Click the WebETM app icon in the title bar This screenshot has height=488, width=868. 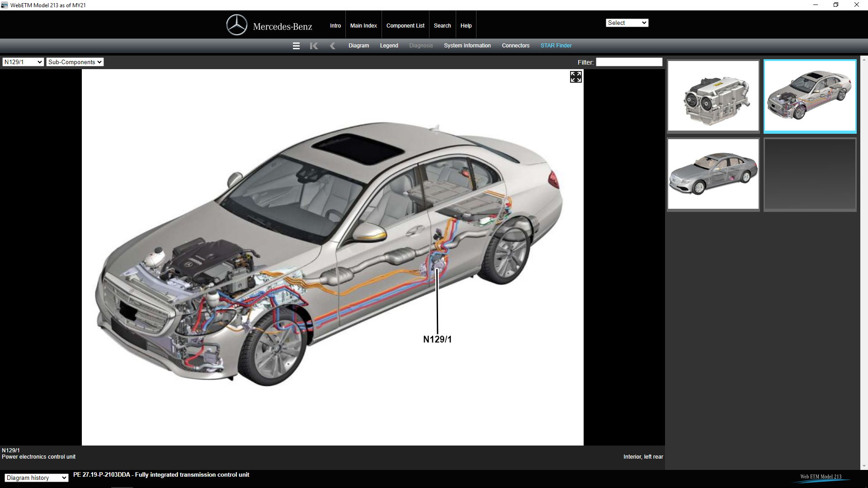pos(5,5)
